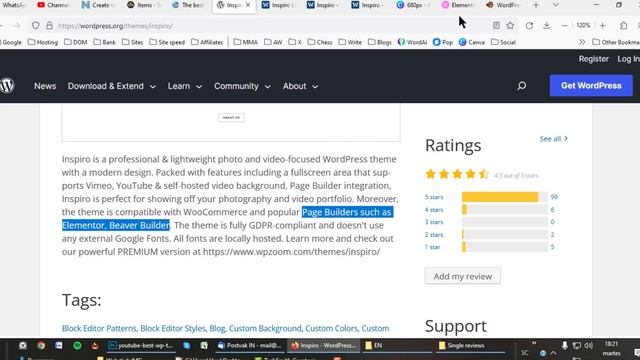Screen dimensions: 640x360
Task: Show hidden system tray icons chevron
Action: coord(553,353)
